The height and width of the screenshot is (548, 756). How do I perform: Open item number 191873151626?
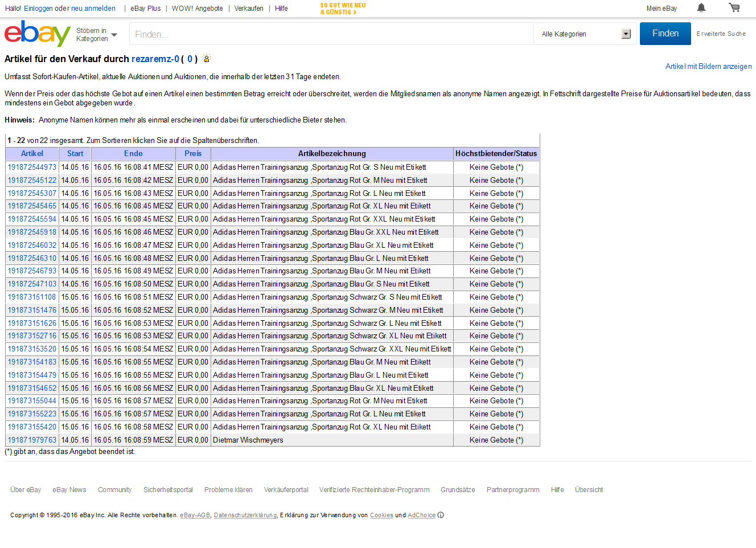pyautogui.click(x=32, y=324)
